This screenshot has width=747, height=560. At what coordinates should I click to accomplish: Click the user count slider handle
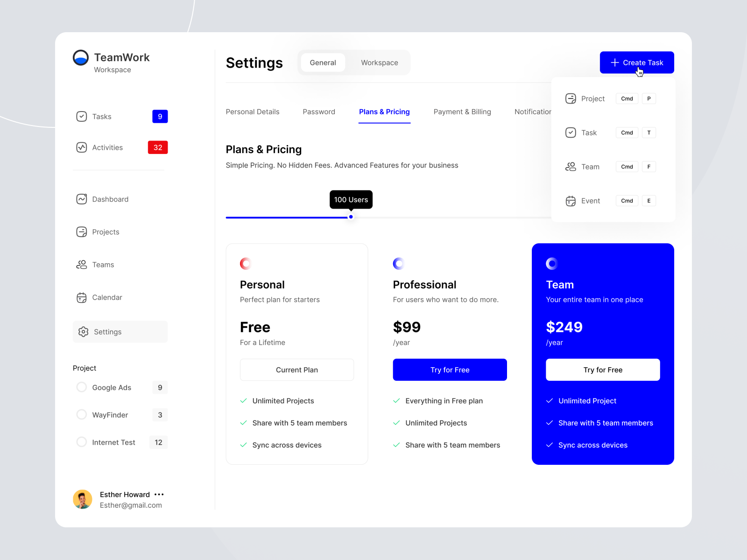[351, 217]
